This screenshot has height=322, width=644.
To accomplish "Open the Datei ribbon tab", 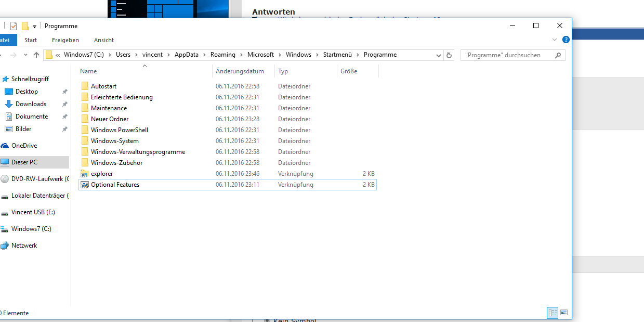I will (x=7, y=40).
